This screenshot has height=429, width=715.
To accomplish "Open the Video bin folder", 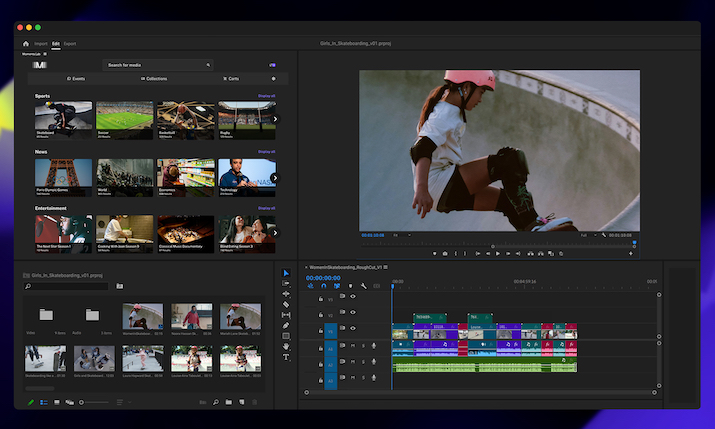I will click(46, 315).
